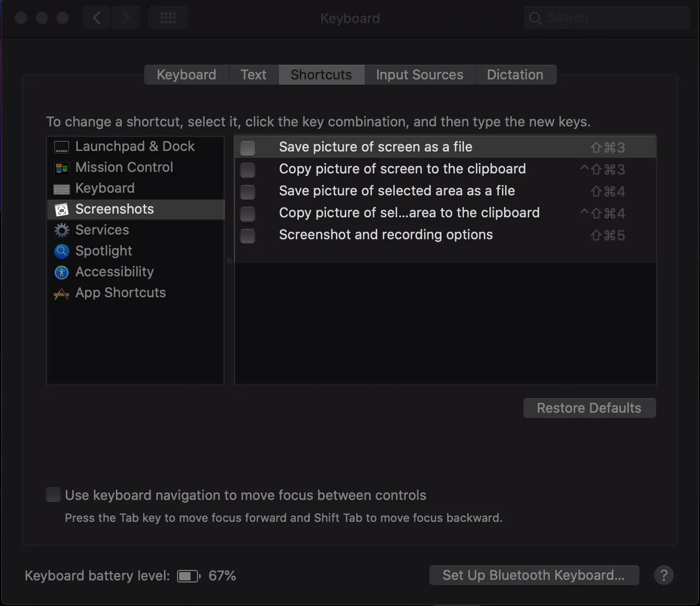Click the ⌃⇧⌘4 key combination
Image resolution: width=700 pixels, height=606 pixels.
click(602, 214)
